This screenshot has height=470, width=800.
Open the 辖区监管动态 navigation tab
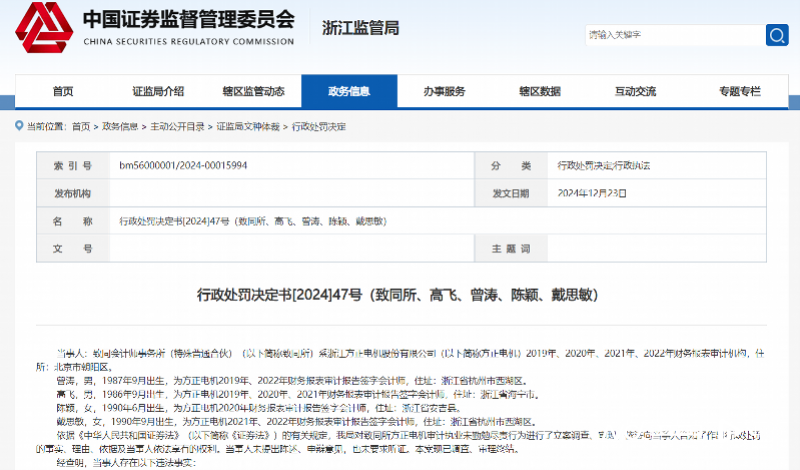[x=253, y=91]
